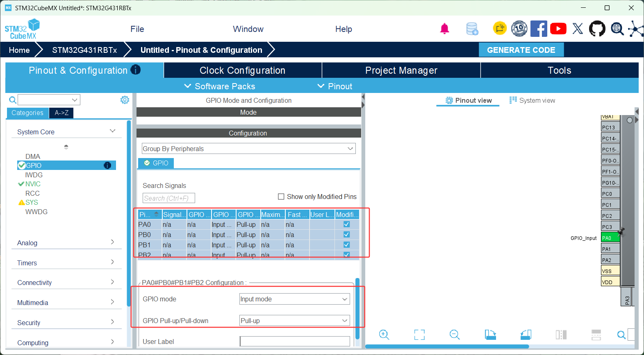Open the YouTube icon link
Image resolution: width=644 pixels, height=355 pixels.
point(558,29)
